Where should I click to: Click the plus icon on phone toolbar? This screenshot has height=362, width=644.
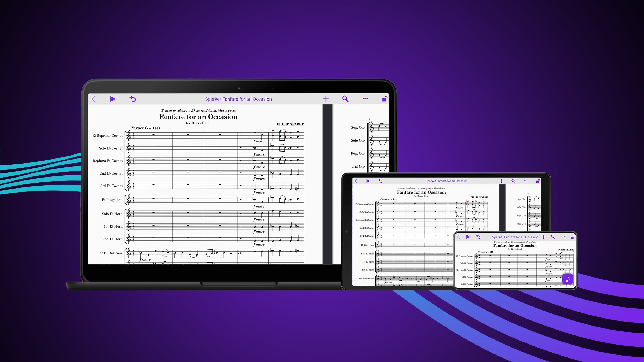tap(544, 237)
